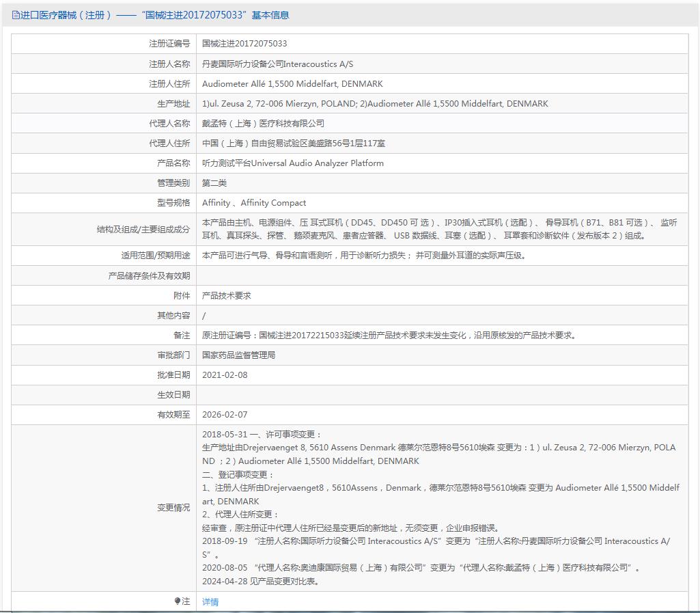Click the 代理人住所 label cell
The width and height of the screenshot is (700, 613).
pyautogui.click(x=104, y=143)
